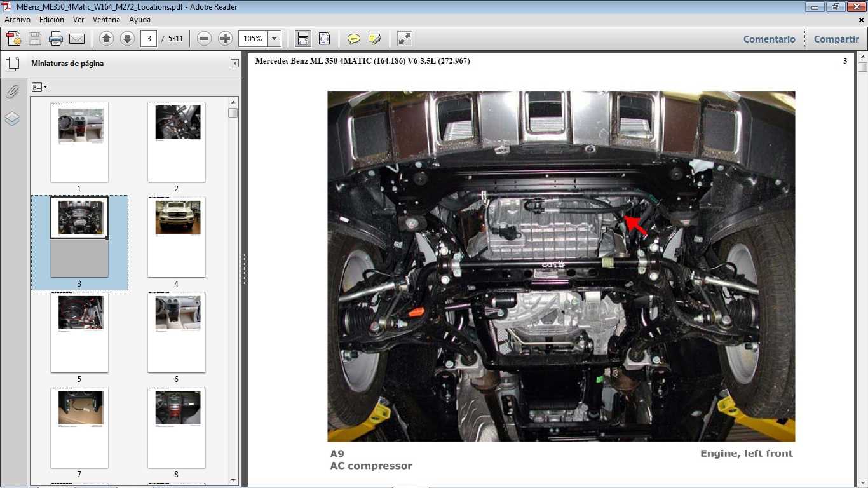Select page 4 thumbnail
Screen dimensions: 868x488
click(x=177, y=237)
